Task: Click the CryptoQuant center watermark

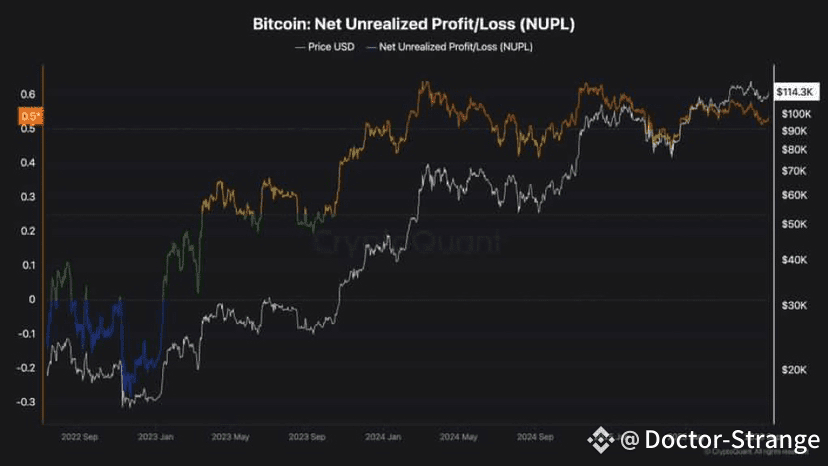Action: [x=407, y=242]
